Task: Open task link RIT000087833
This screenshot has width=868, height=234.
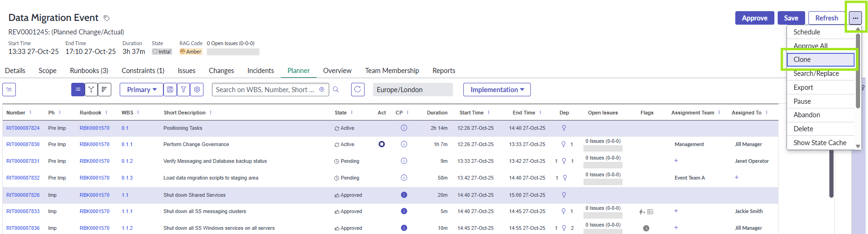Action: [x=23, y=211]
